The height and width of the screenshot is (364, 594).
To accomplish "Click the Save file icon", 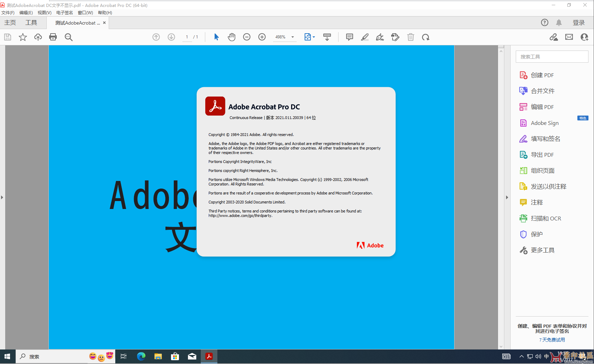I will pyautogui.click(x=8, y=37).
